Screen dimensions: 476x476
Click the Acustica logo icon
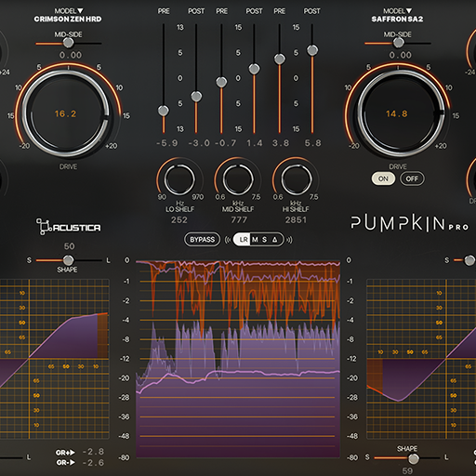pos(44,227)
